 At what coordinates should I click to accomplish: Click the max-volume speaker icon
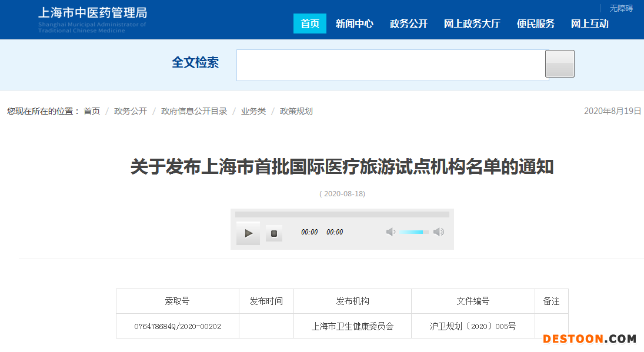[x=439, y=232]
